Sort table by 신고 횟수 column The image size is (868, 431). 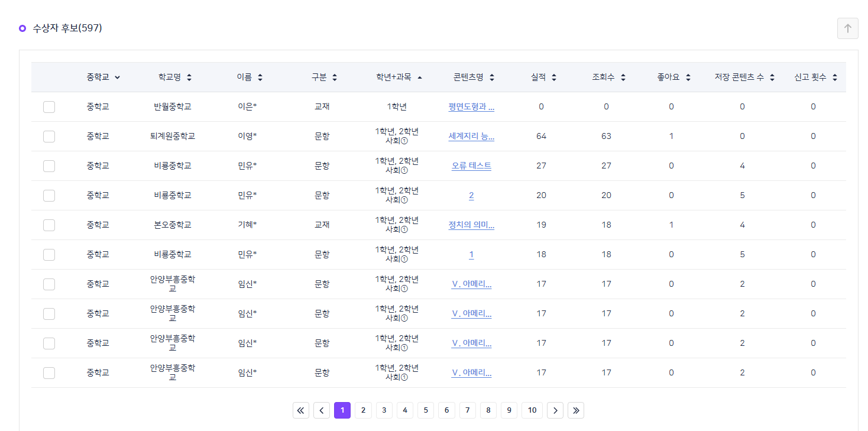coord(834,77)
